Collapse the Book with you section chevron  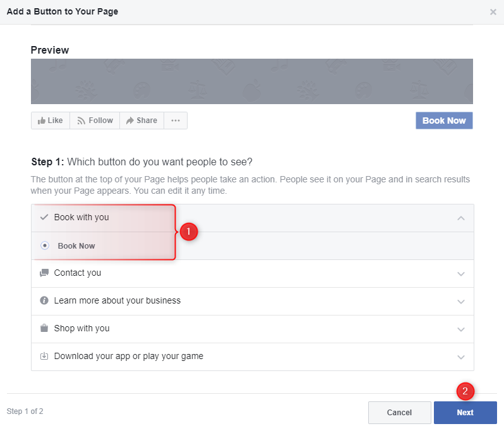pyautogui.click(x=461, y=218)
